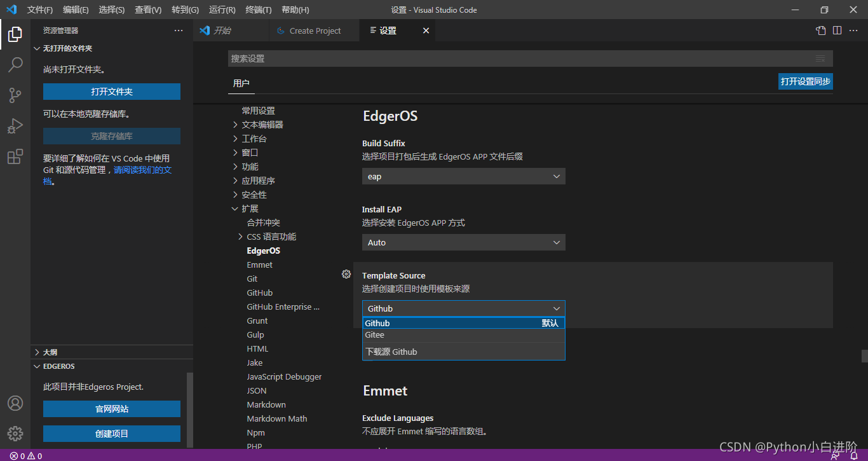The image size is (868, 461).
Task: Click the settings editor vertical scrollbar
Action: (864, 355)
